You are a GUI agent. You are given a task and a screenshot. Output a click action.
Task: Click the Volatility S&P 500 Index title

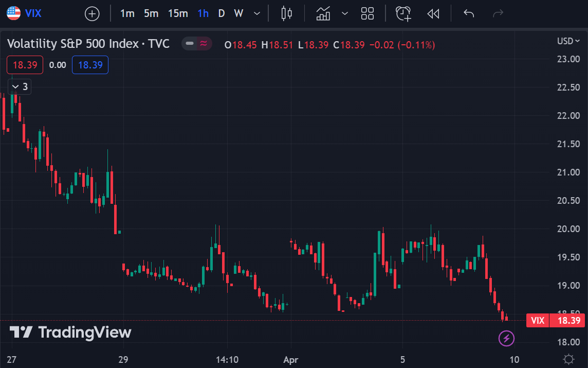88,44
